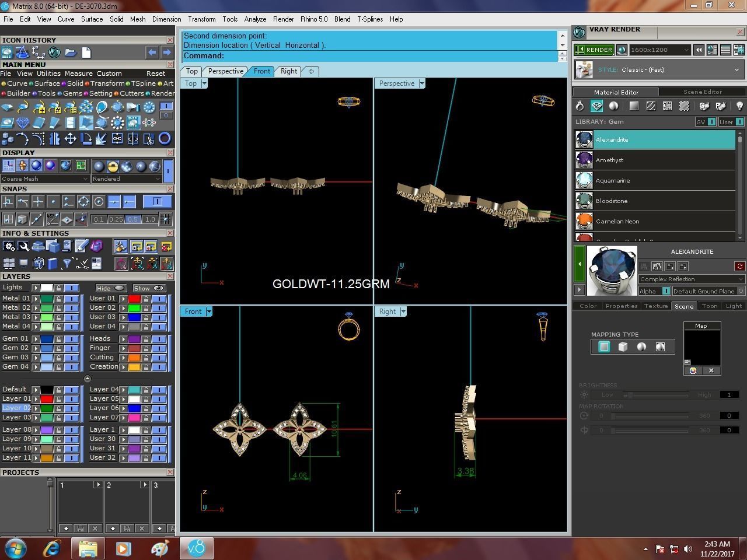Open the gears settings icon

coord(9,246)
